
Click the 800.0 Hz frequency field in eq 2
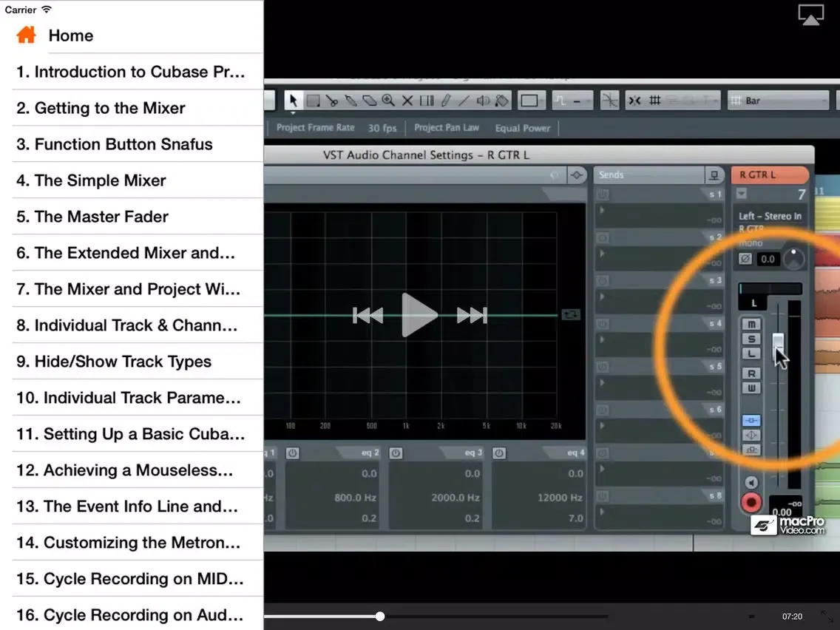355,498
